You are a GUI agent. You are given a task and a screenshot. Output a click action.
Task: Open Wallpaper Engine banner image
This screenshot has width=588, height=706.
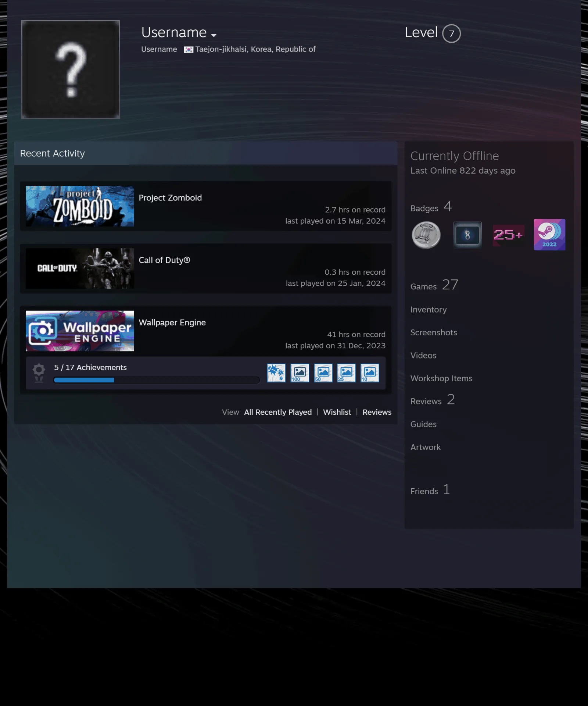(80, 331)
